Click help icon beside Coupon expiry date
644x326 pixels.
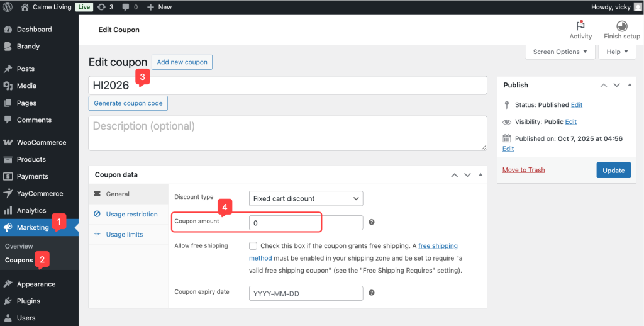coord(372,293)
